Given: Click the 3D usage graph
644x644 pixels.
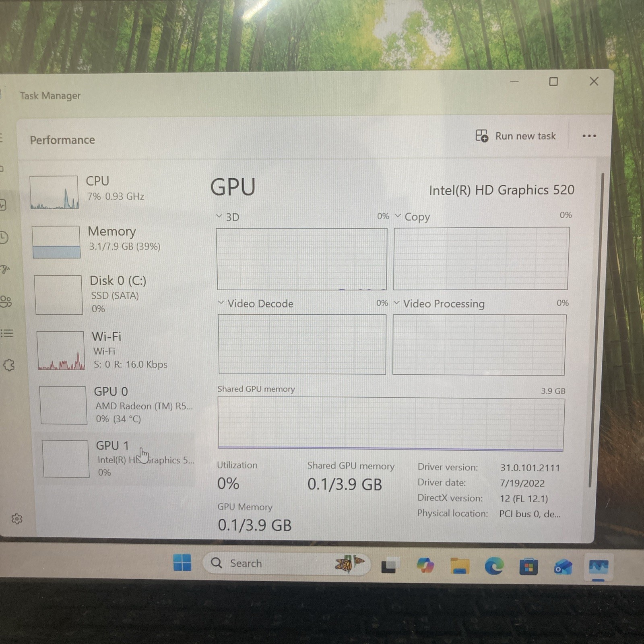Looking at the screenshot, I should pyautogui.click(x=301, y=259).
